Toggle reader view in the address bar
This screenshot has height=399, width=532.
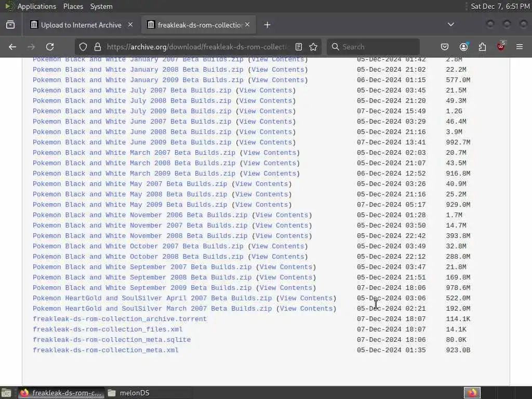coord(299,47)
